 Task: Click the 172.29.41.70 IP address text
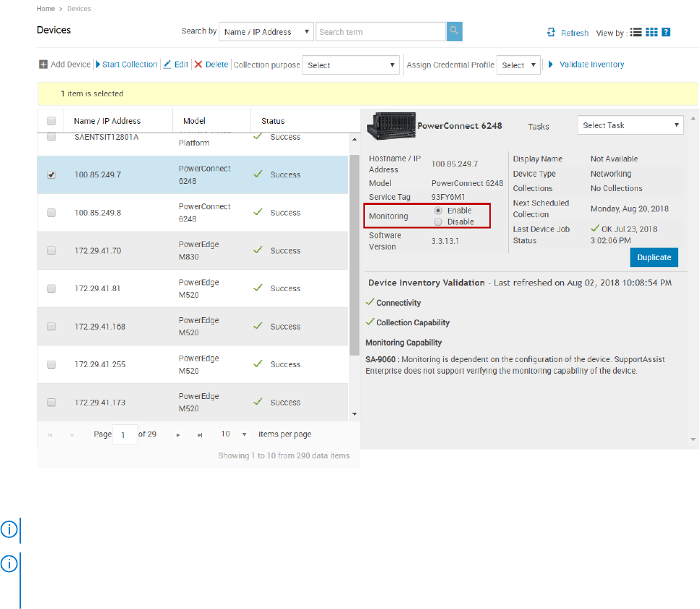pos(98,251)
